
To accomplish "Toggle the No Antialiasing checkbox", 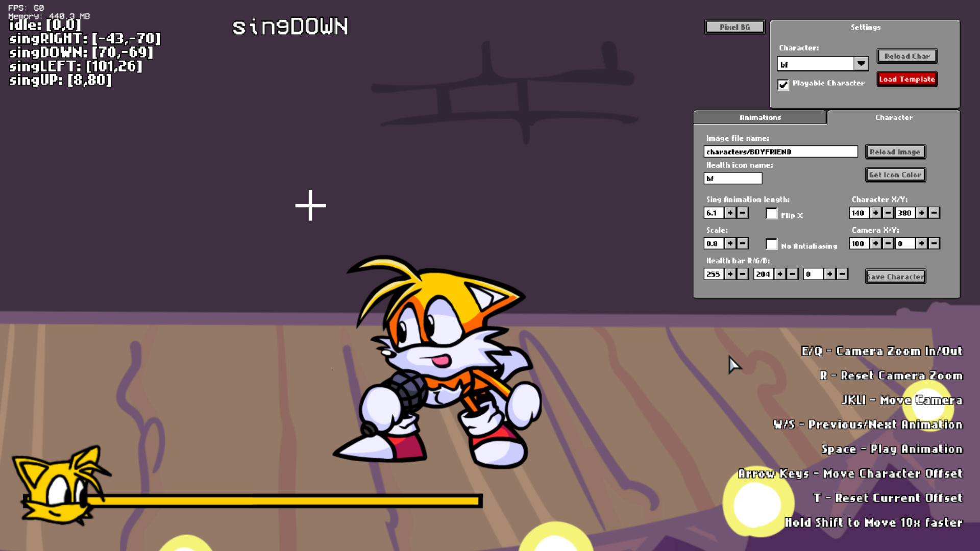I will tap(771, 244).
